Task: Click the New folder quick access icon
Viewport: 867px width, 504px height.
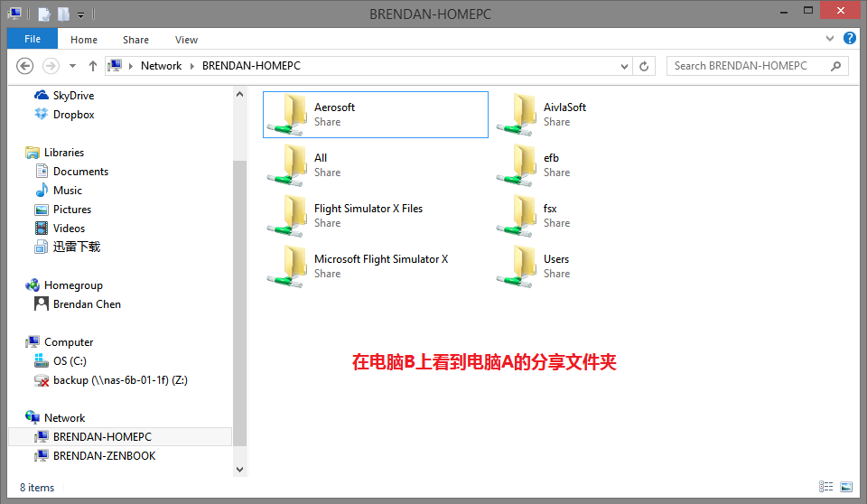Action: tap(63, 14)
